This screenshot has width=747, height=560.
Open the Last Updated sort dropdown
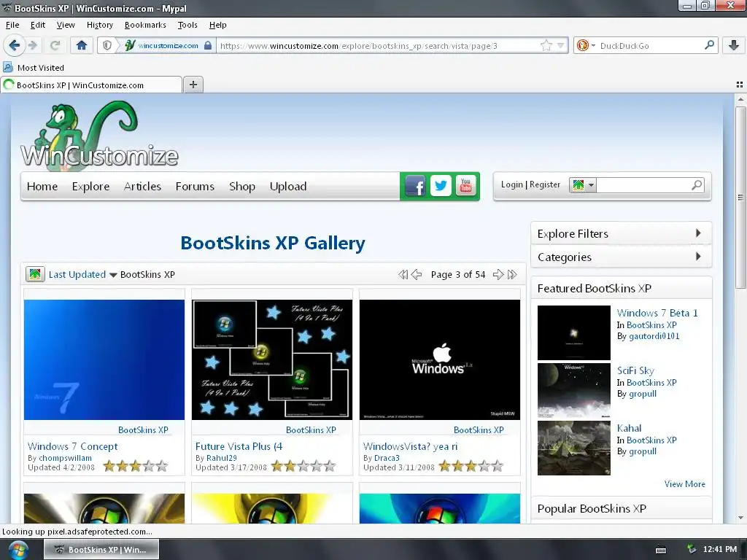(83, 275)
